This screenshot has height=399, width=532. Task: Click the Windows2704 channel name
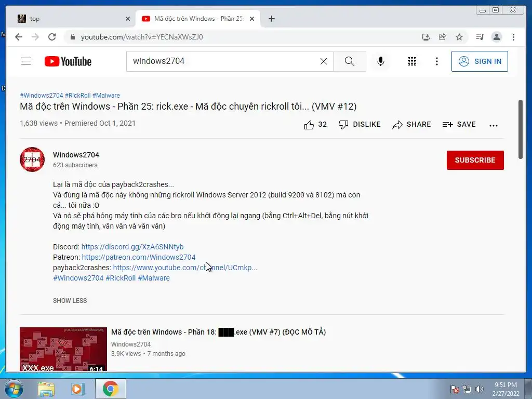click(76, 155)
